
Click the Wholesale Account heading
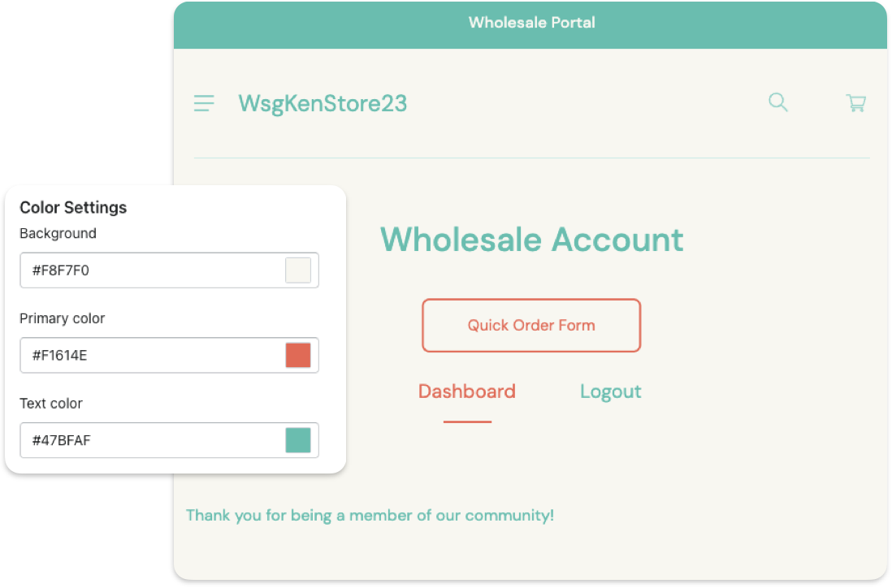[532, 240]
